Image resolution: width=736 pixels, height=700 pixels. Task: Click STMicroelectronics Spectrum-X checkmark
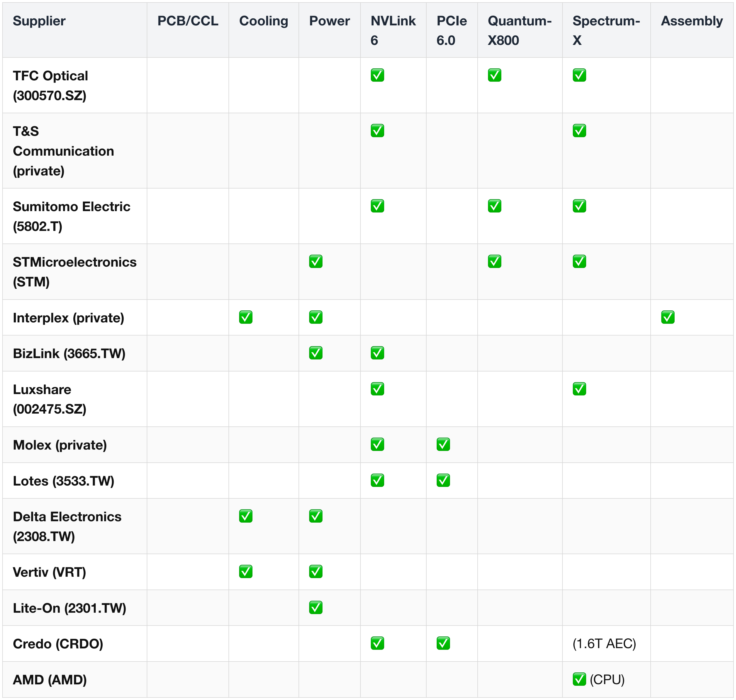tap(579, 262)
